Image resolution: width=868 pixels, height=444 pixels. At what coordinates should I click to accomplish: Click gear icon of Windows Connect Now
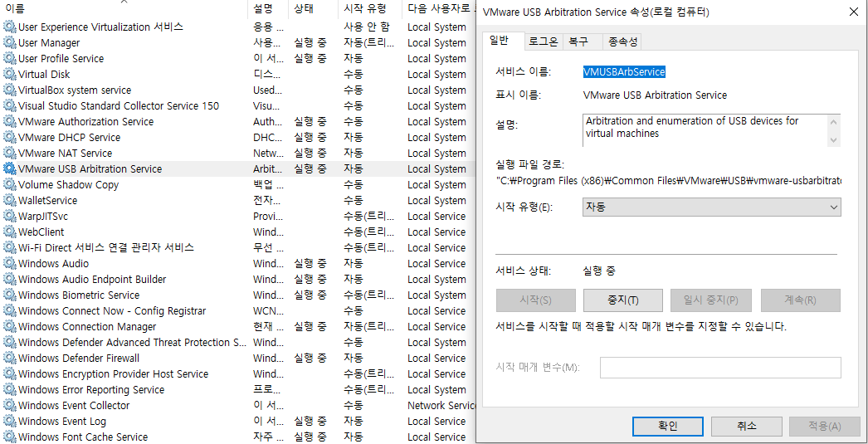9,311
